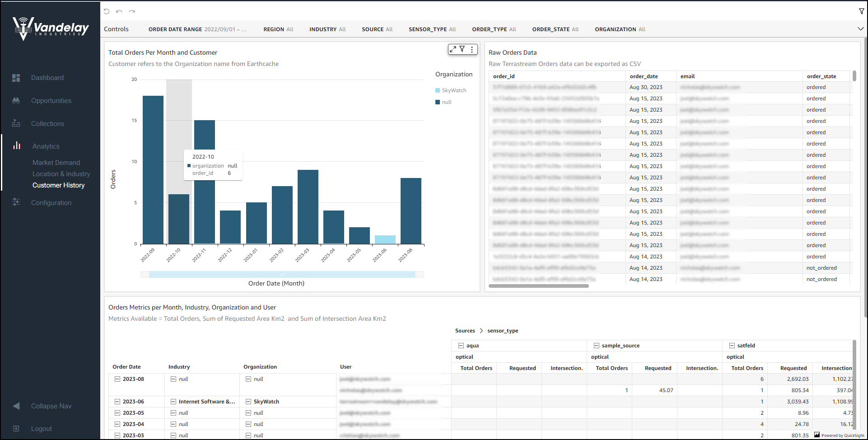Open the ORDER_STATE filter dropdown
The height and width of the screenshot is (440, 868).
pos(555,29)
